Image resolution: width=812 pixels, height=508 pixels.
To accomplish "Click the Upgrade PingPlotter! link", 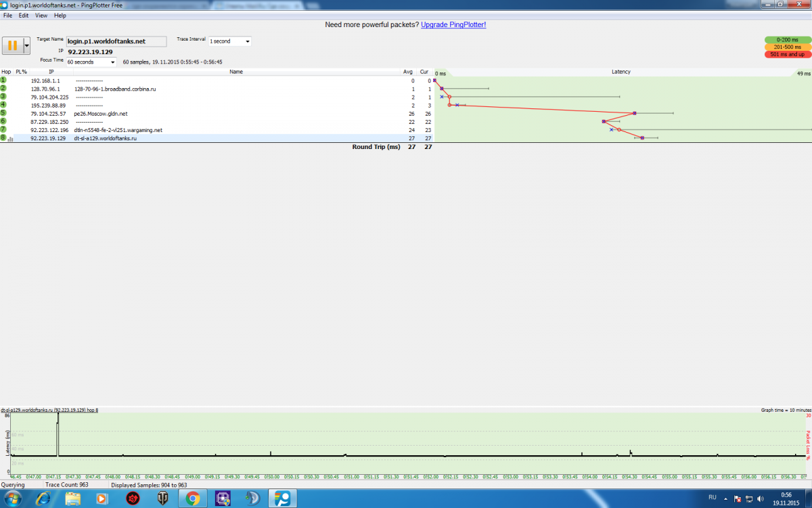I will tap(453, 24).
